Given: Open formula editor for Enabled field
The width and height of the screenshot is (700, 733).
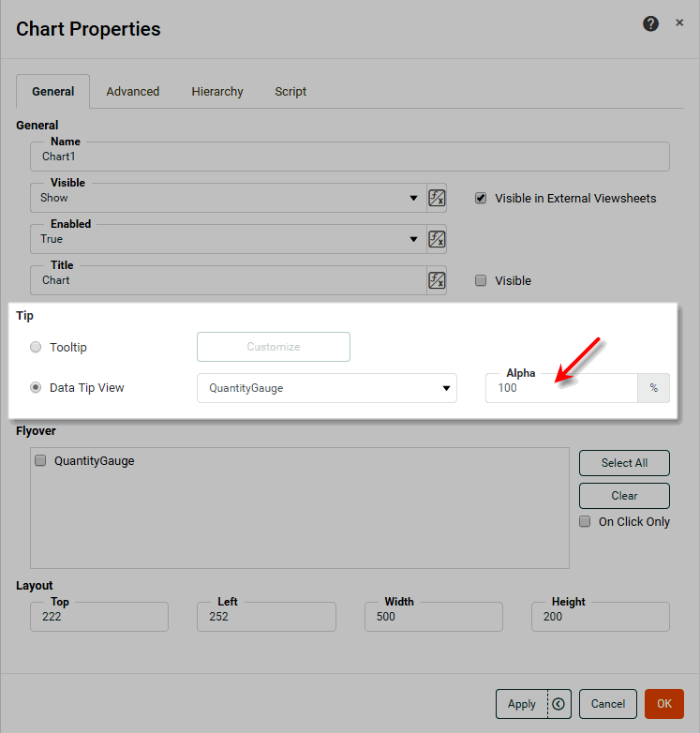Looking at the screenshot, I should pos(437,239).
